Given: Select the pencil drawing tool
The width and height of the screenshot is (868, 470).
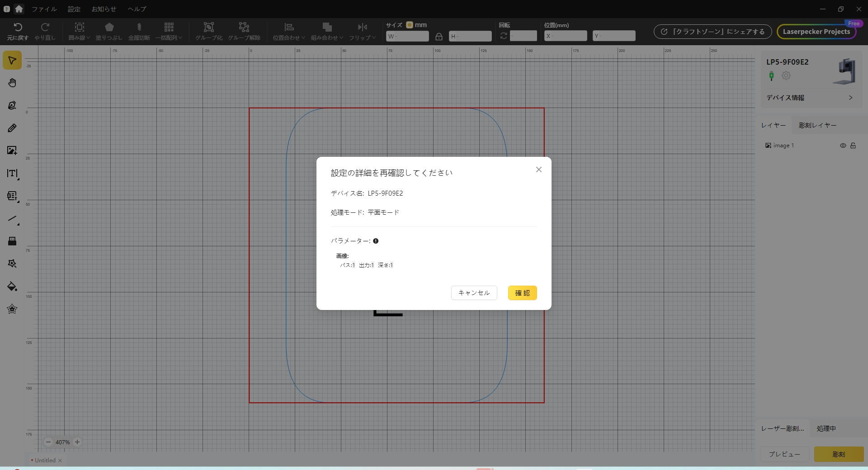Looking at the screenshot, I should click(x=12, y=128).
